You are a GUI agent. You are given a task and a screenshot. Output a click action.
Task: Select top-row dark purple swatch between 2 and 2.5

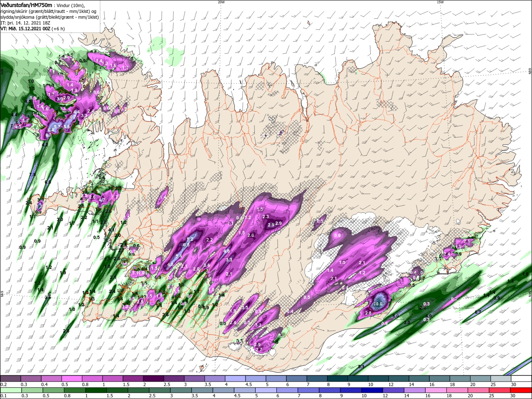click(153, 378)
